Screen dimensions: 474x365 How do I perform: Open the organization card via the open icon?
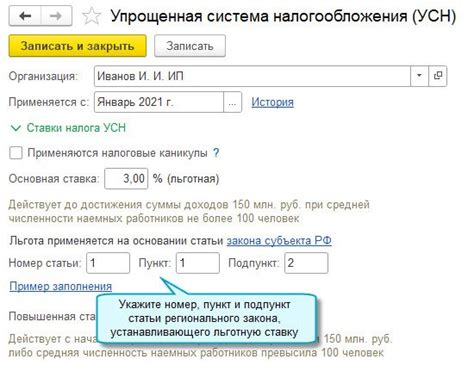pos(438,76)
